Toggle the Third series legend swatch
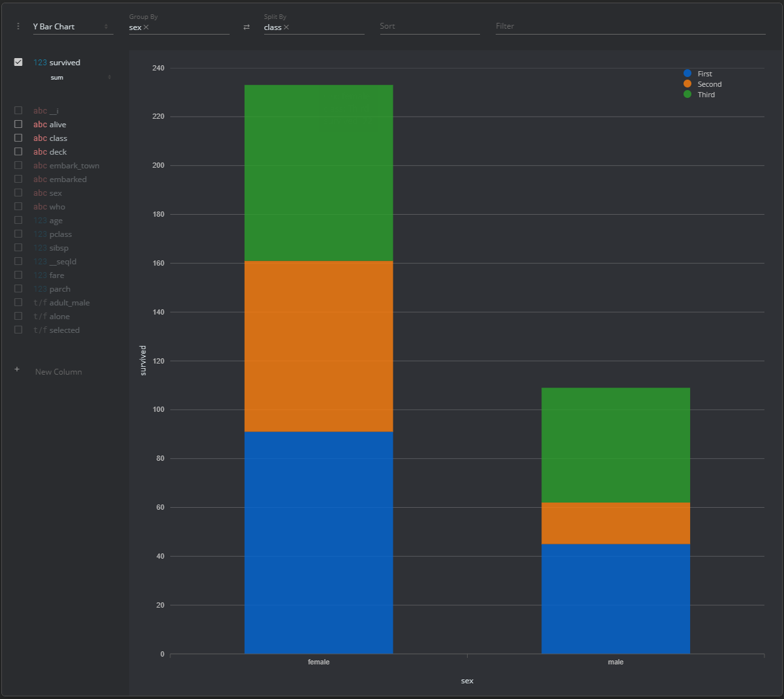The image size is (784, 699). (687, 95)
